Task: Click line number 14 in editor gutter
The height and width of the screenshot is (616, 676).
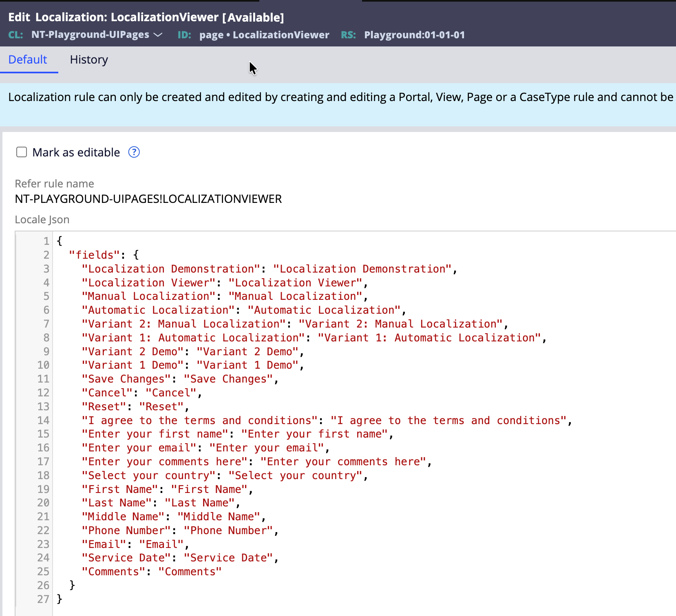Action: pyautogui.click(x=43, y=420)
